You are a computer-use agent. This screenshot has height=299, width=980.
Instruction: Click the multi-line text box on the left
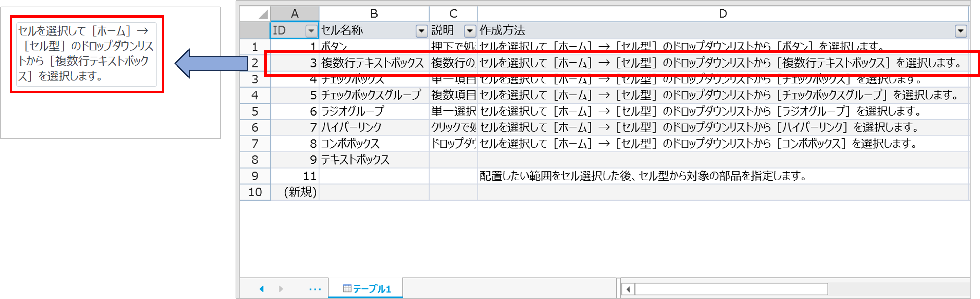(x=86, y=54)
